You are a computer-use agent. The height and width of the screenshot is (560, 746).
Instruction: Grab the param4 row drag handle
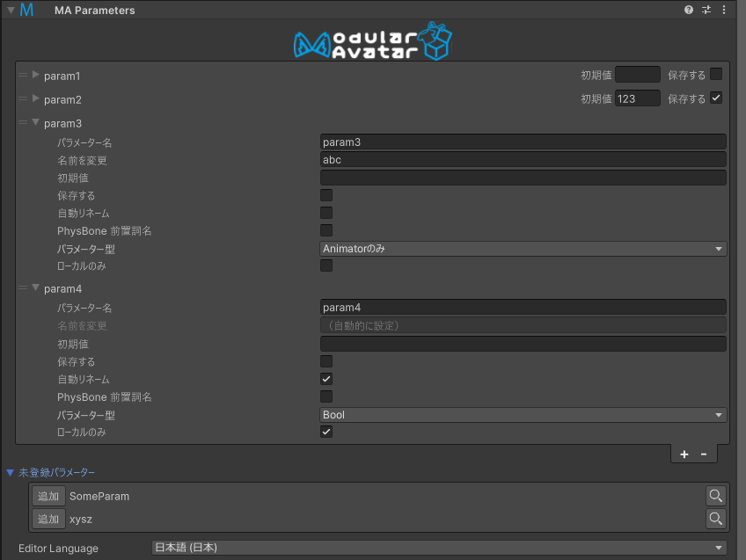click(x=23, y=288)
